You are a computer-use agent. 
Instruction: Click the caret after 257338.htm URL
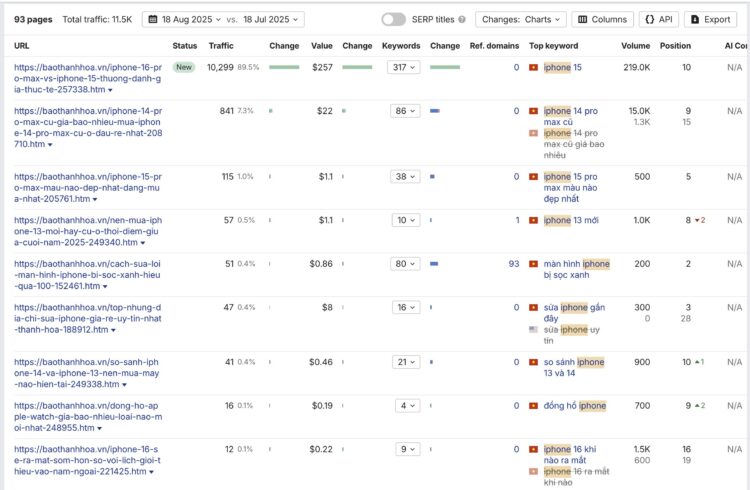110,90
